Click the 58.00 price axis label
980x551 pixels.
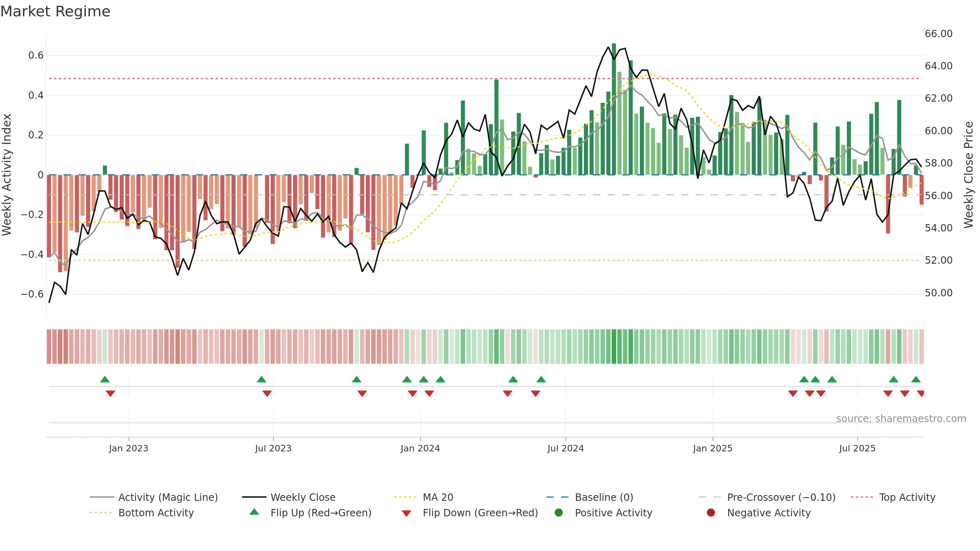click(x=939, y=163)
